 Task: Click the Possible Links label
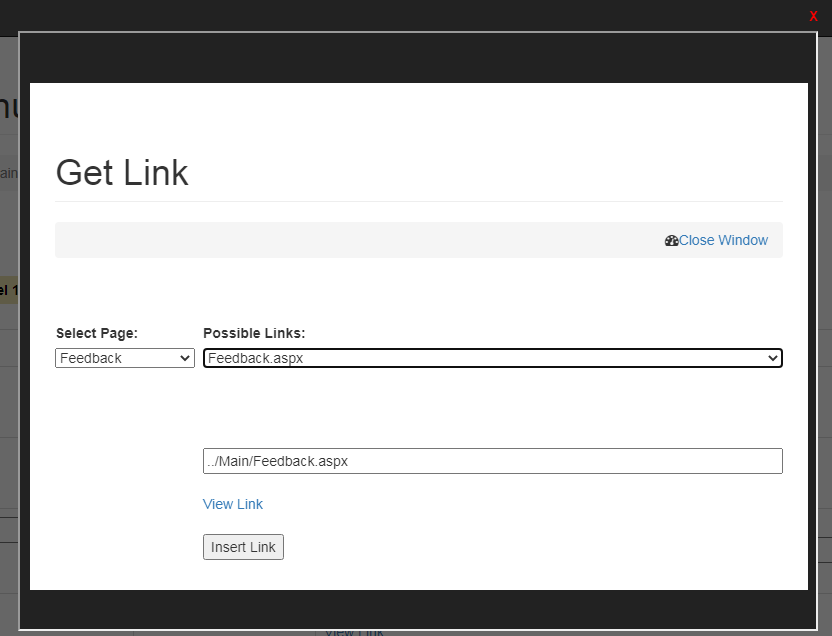(x=254, y=333)
